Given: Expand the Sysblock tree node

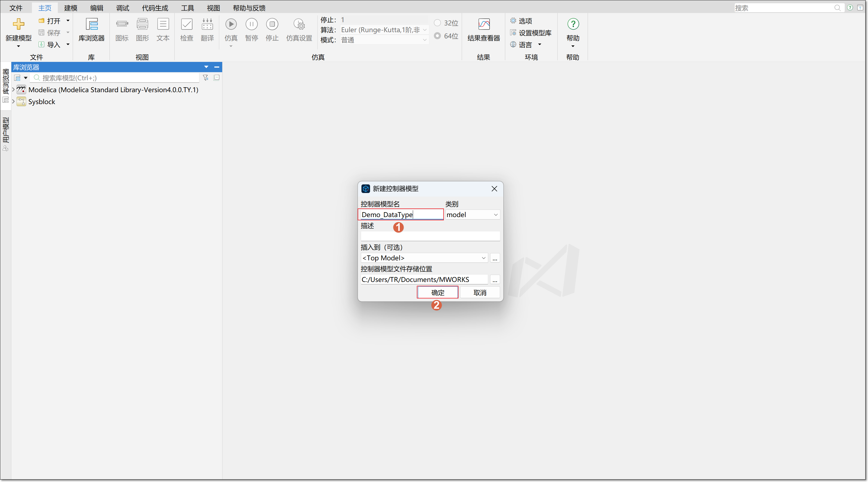Looking at the screenshot, I should (x=14, y=101).
